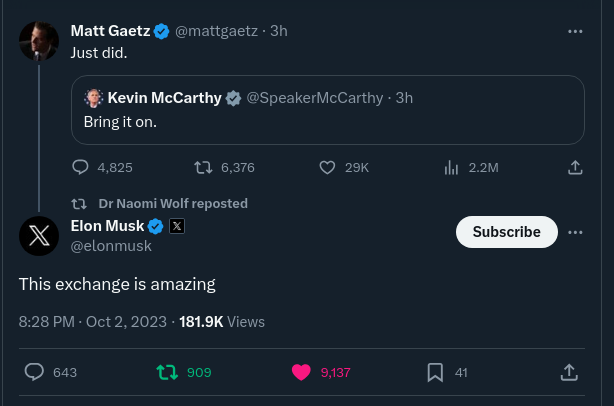Like Matt Gaetz's tweet
This screenshot has width=614, height=406.
click(327, 168)
